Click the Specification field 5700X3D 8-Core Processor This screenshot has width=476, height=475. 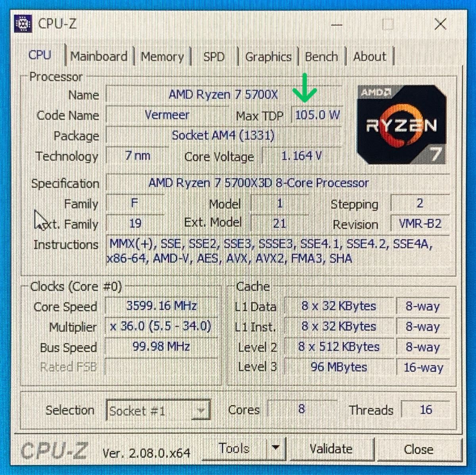(278, 183)
